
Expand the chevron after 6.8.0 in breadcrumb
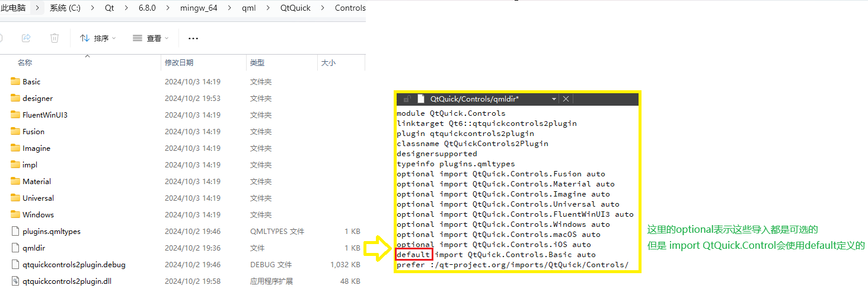tap(168, 8)
